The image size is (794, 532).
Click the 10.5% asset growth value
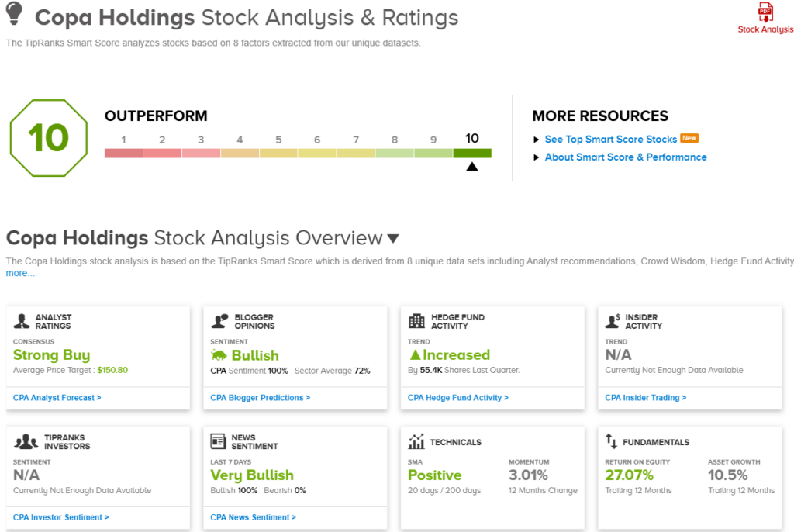click(x=727, y=475)
